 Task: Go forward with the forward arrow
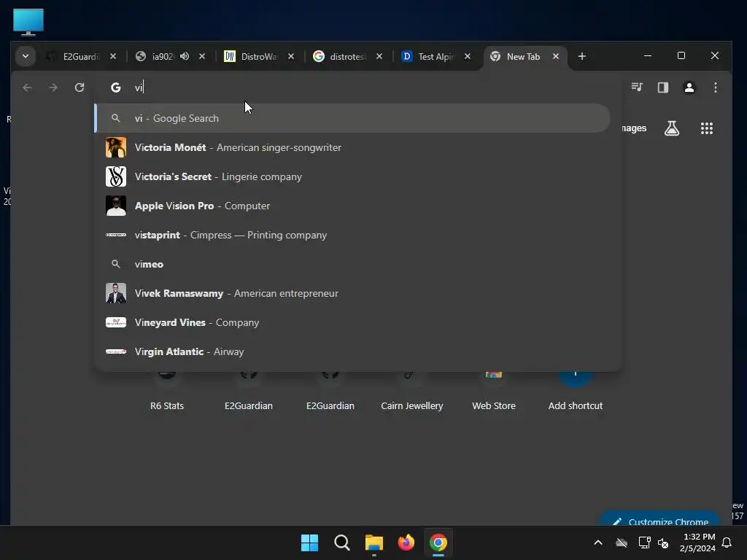53,87
